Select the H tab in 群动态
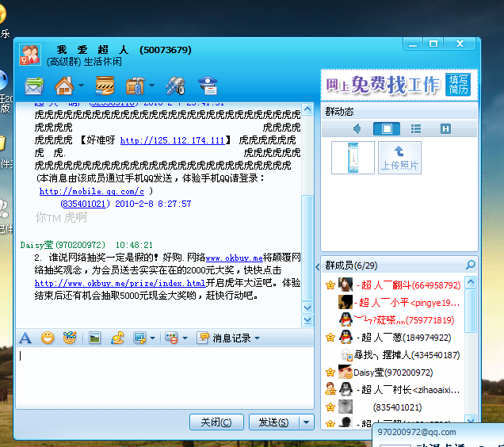This screenshot has height=447, width=504. click(445, 129)
